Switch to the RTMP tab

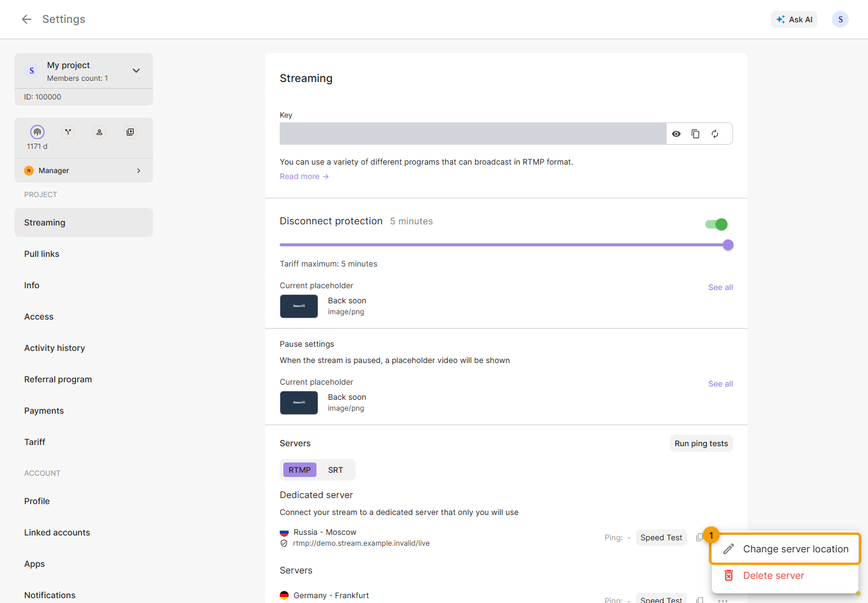[x=300, y=470]
